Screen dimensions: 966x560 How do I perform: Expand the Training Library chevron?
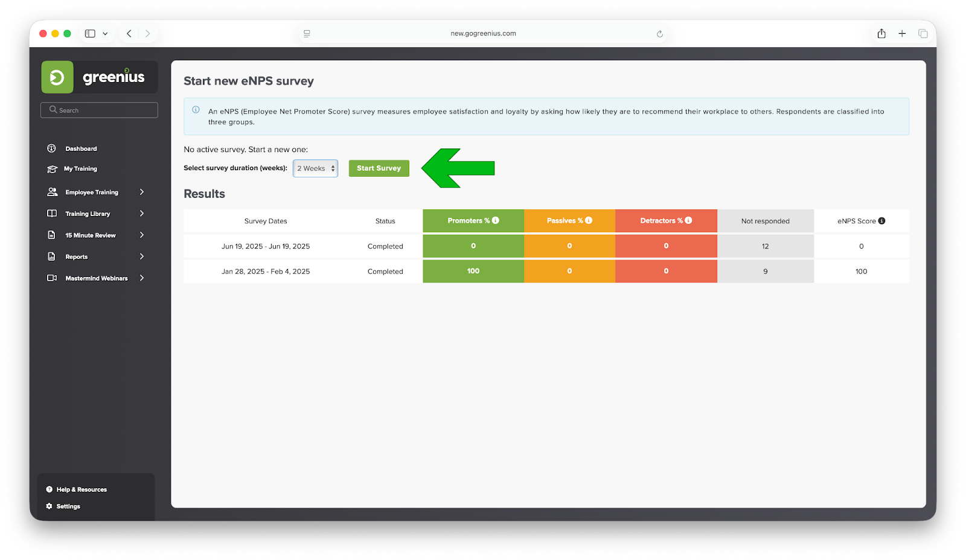tap(142, 214)
